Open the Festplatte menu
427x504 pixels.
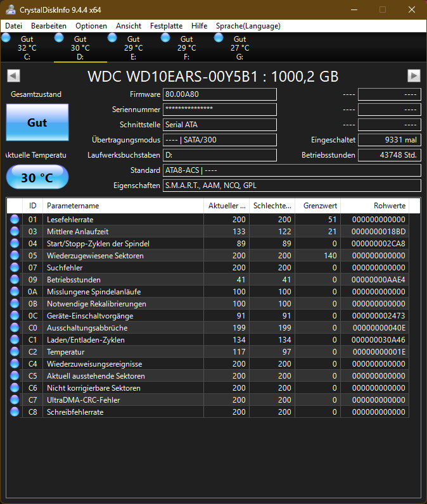pos(166,26)
